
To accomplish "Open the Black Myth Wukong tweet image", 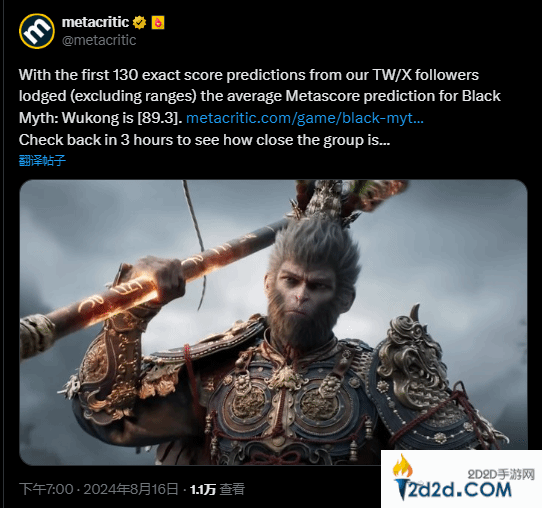I will coord(273,322).
